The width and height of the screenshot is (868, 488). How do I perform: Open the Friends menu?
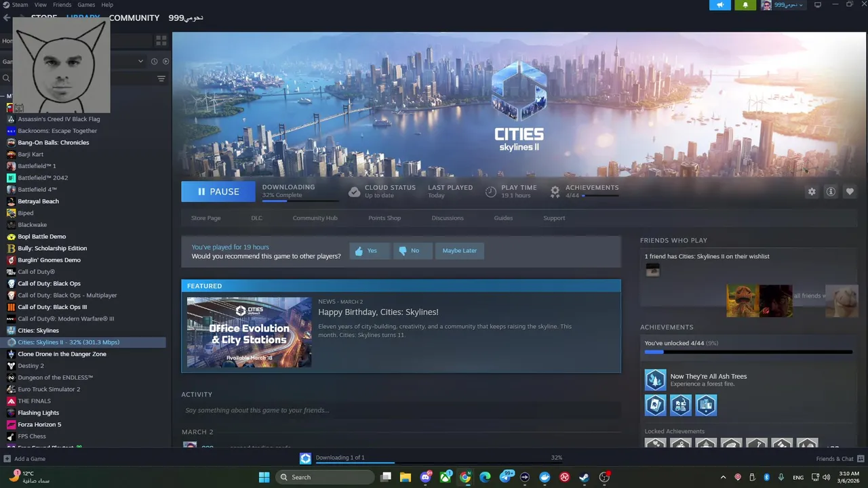(62, 5)
